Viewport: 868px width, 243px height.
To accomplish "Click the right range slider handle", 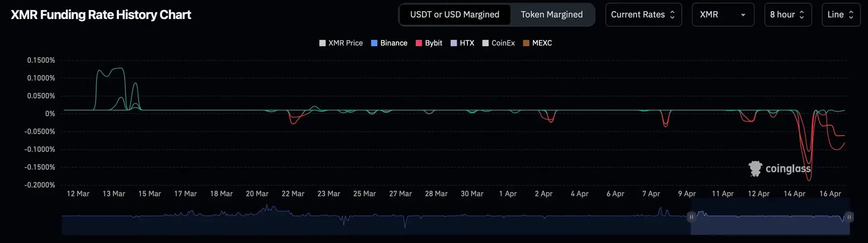I will 849,217.
